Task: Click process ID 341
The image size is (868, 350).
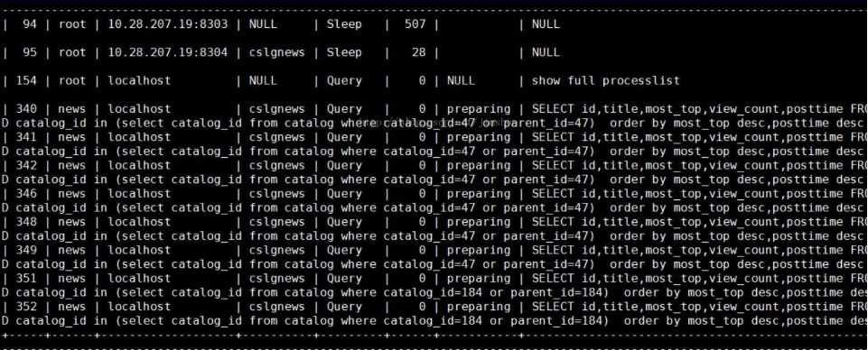Action: coord(26,137)
